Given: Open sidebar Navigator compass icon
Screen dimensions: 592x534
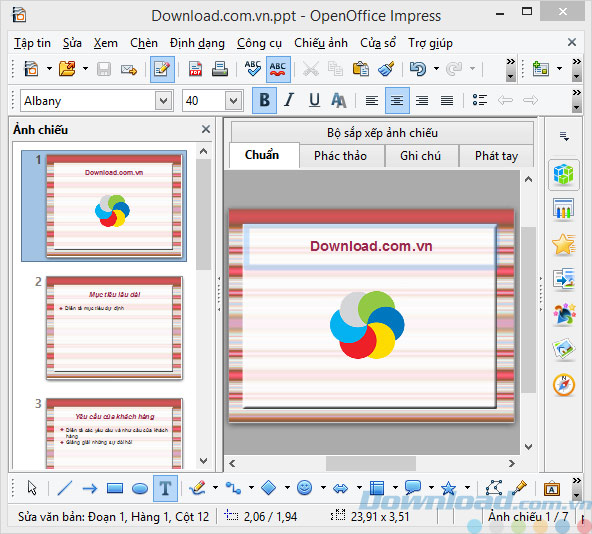Looking at the screenshot, I should point(564,385).
